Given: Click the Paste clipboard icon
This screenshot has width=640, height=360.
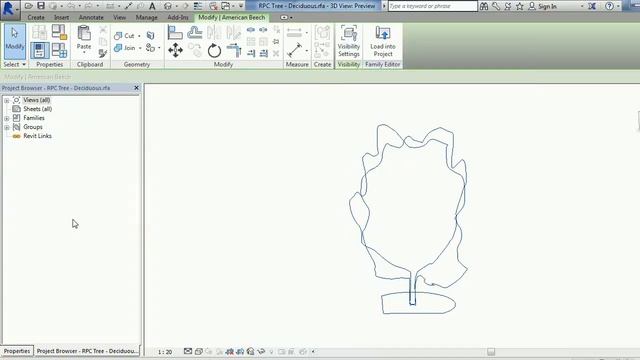Looking at the screenshot, I should (x=84, y=33).
